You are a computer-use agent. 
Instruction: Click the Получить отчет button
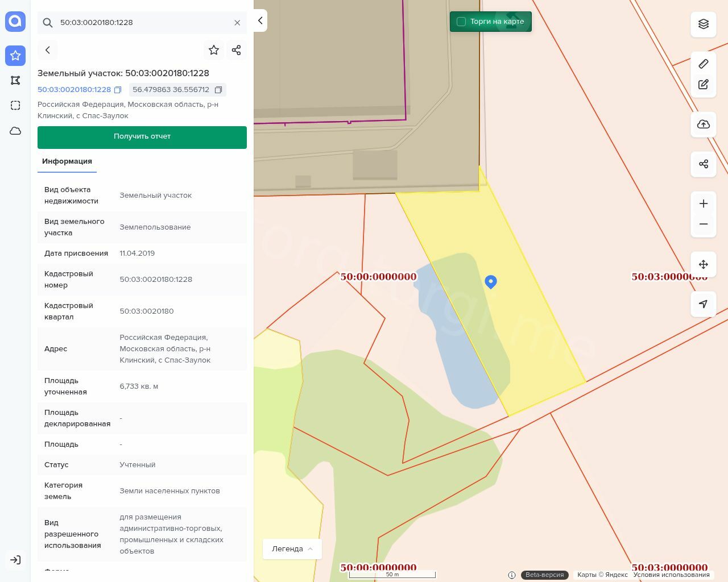point(142,137)
